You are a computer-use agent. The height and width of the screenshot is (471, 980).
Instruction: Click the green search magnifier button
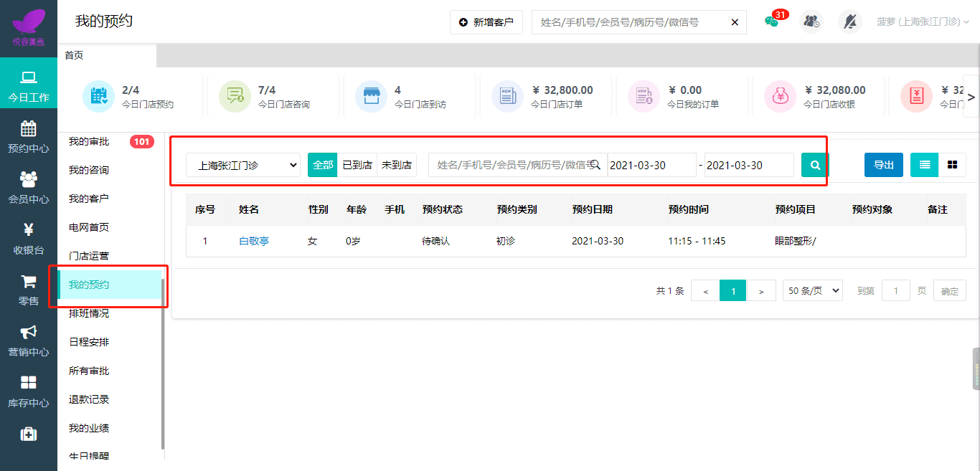click(815, 165)
